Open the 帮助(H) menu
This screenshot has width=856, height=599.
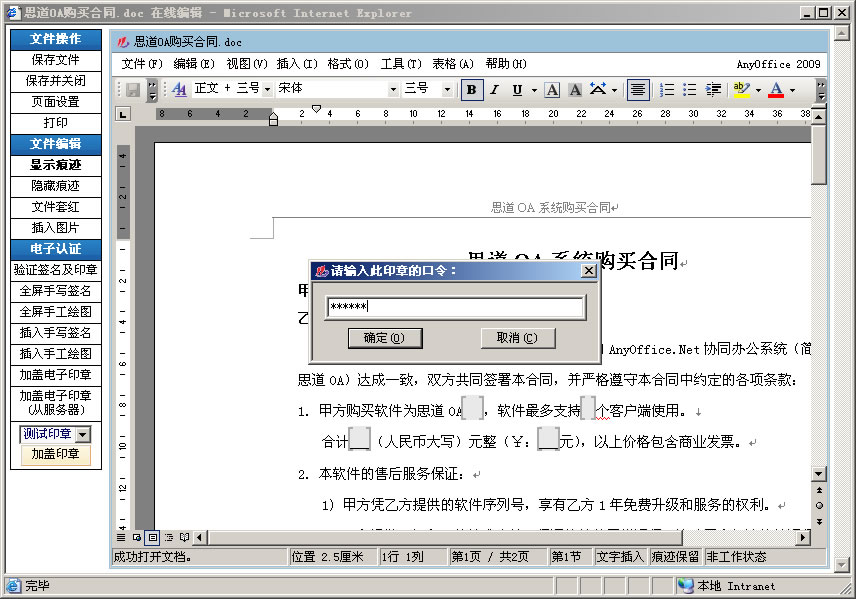click(506, 64)
